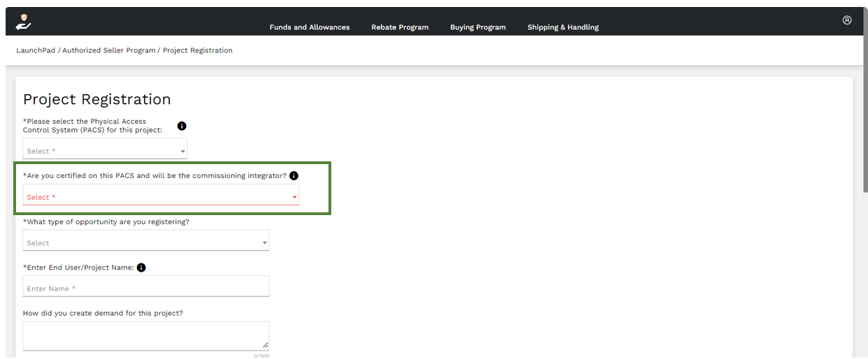The width and height of the screenshot is (868, 359).
Task: Open the Funds and Allowances menu
Action: pos(310,27)
